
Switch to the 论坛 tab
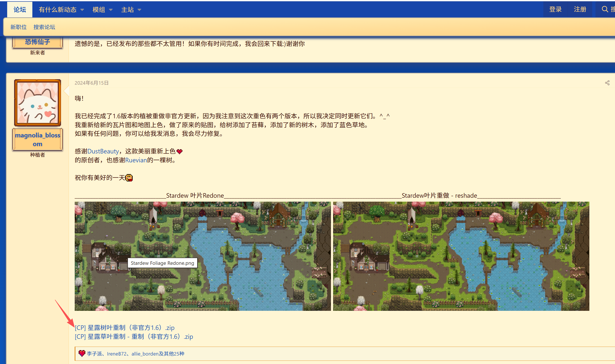(20, 10)
